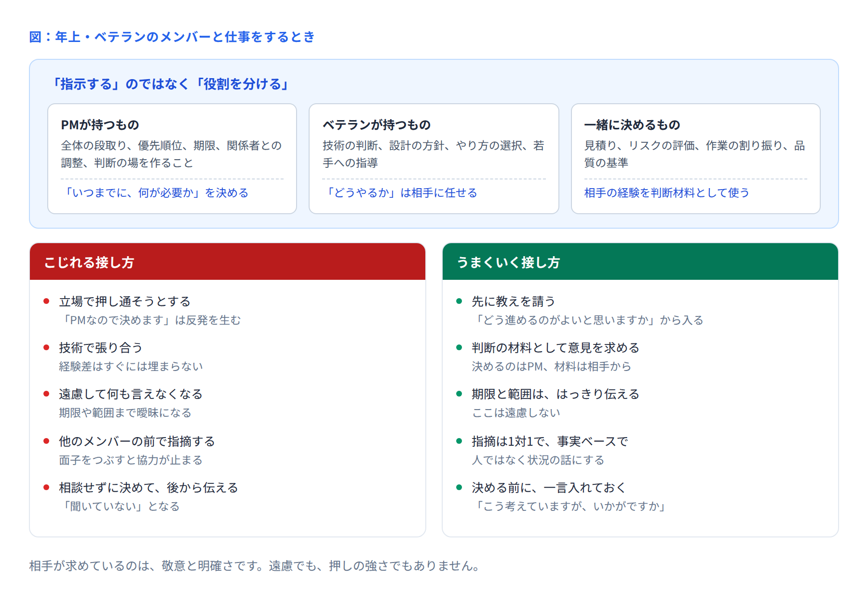Click 判断の材料として意見を求める item
Screen dimensions: 868x604
coord(556,348)
